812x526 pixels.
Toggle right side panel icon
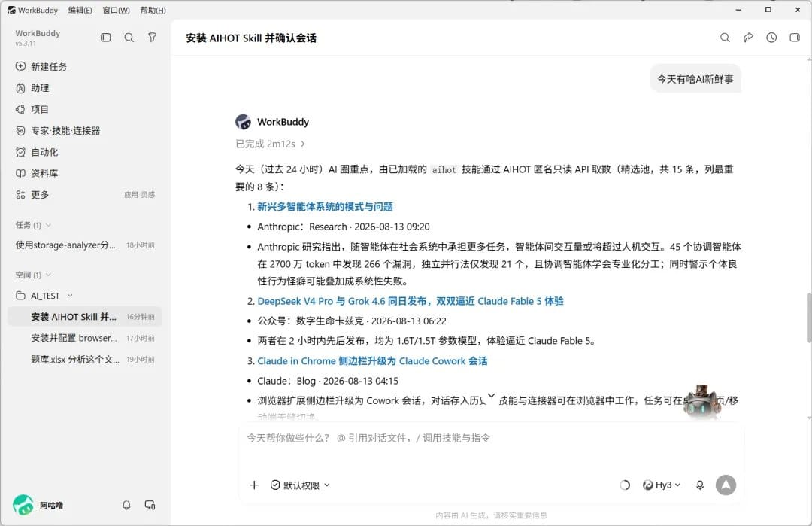point(795,38)
